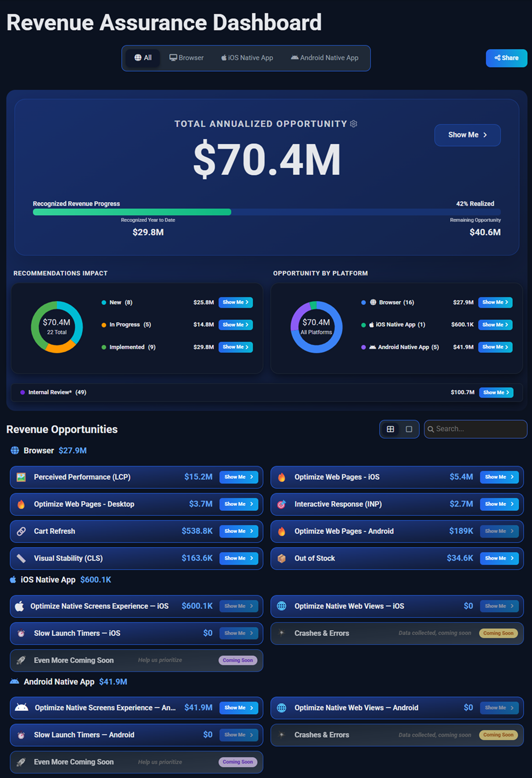Open Show Me on Perceived Performance (LCP)

coord(239,477)
